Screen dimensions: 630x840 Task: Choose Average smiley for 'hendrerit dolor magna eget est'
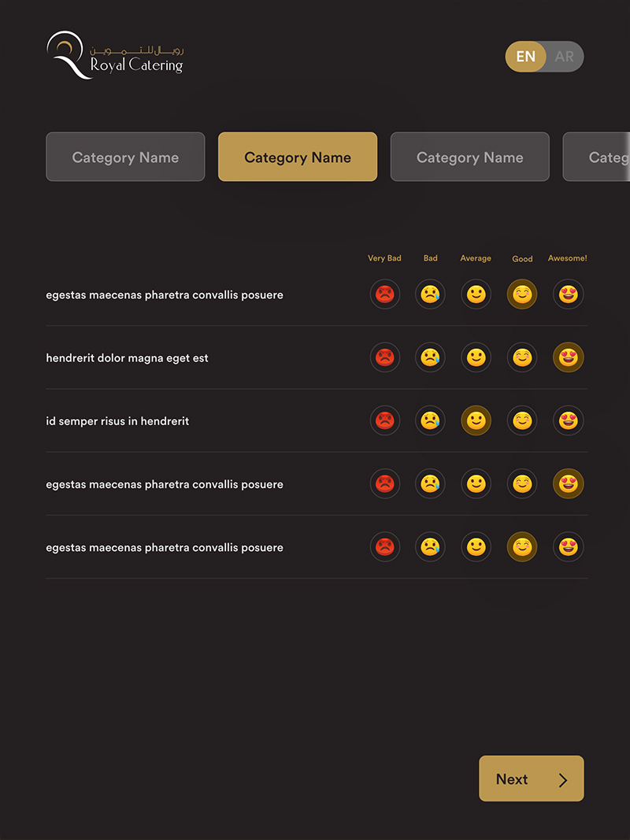pyautogui.click(x=476, y=357)
